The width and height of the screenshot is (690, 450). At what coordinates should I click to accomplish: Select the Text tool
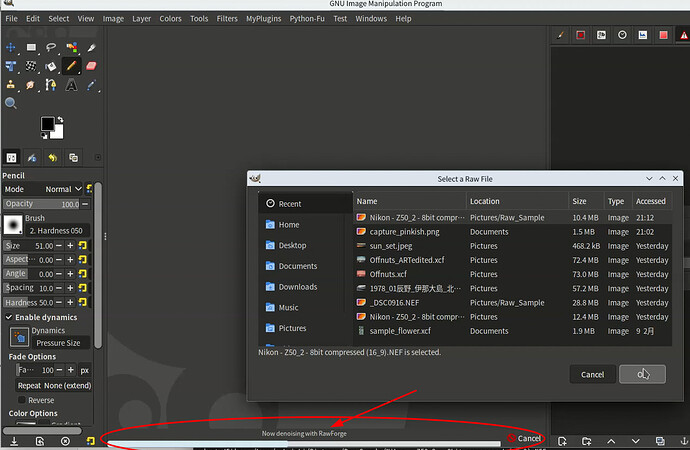[x=71, y=85]
